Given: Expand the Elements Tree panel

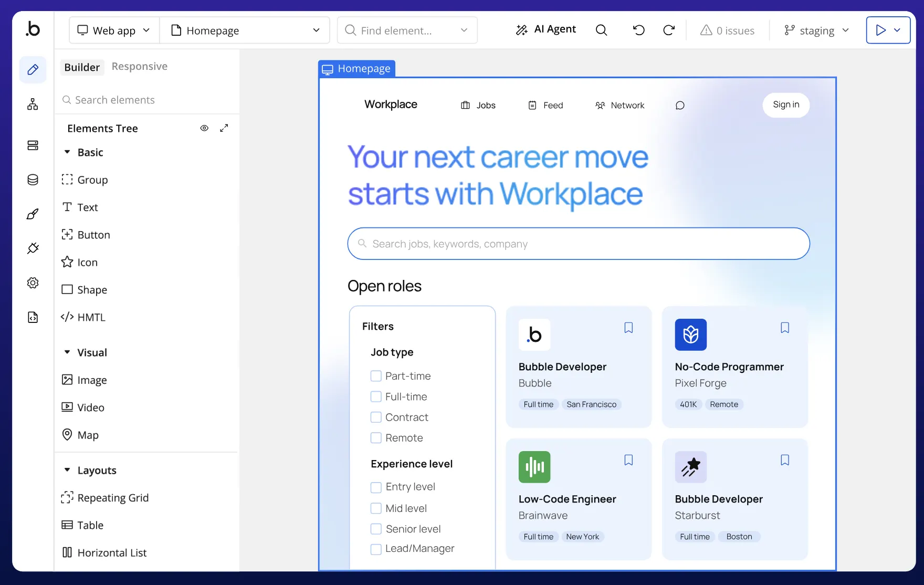Looking at the screenshot, I should 224,128.
